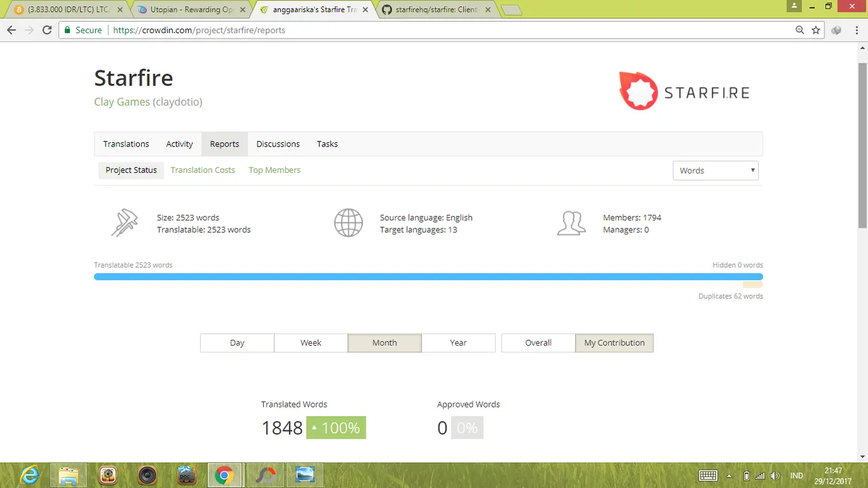
Task: Click the browser forward arrow
Action: pyautogui.click(x=29, y=30)
